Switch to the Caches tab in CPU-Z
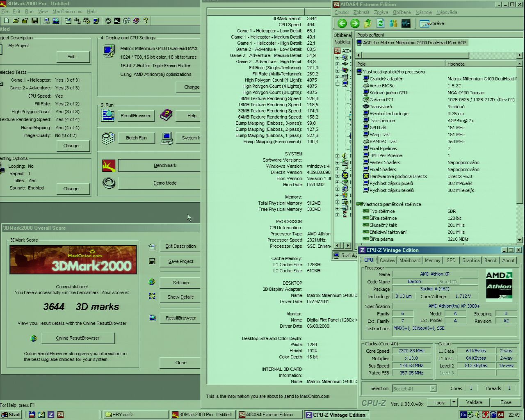Screen dimensions: 525x420 click(x=387, y=260)
